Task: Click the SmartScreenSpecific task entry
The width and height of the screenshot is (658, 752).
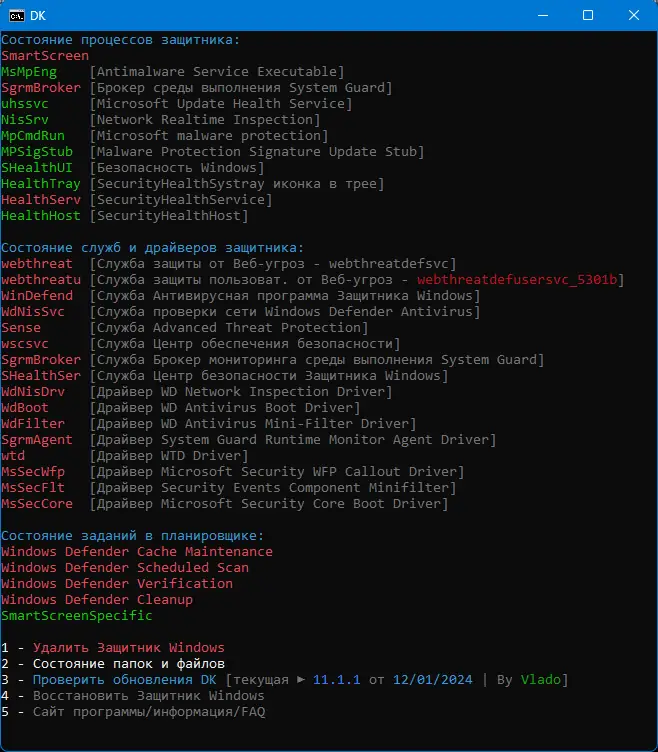Action: pyautogui.click(x=77, y=615)
